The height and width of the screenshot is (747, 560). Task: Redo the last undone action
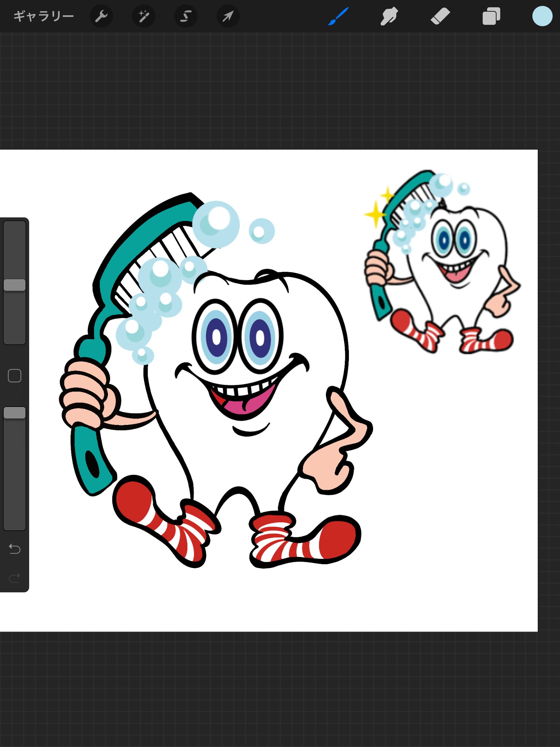tap(15, 578)
